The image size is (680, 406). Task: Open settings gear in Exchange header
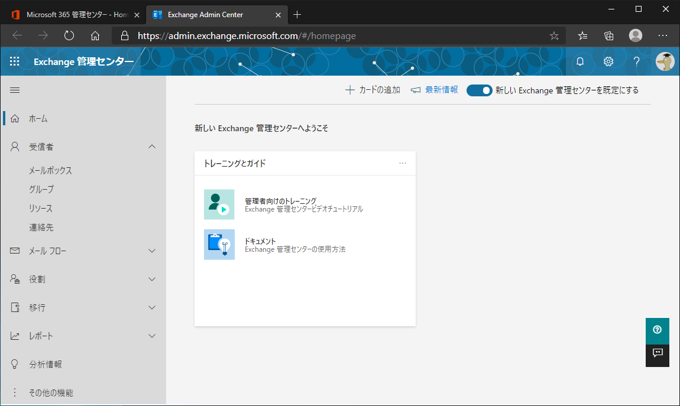pos(608,62)
